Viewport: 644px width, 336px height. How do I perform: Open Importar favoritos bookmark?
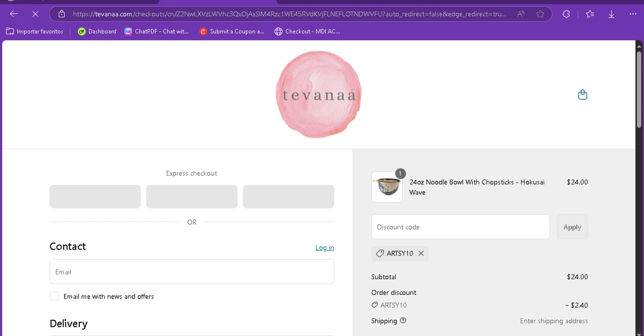click(34, 31)
